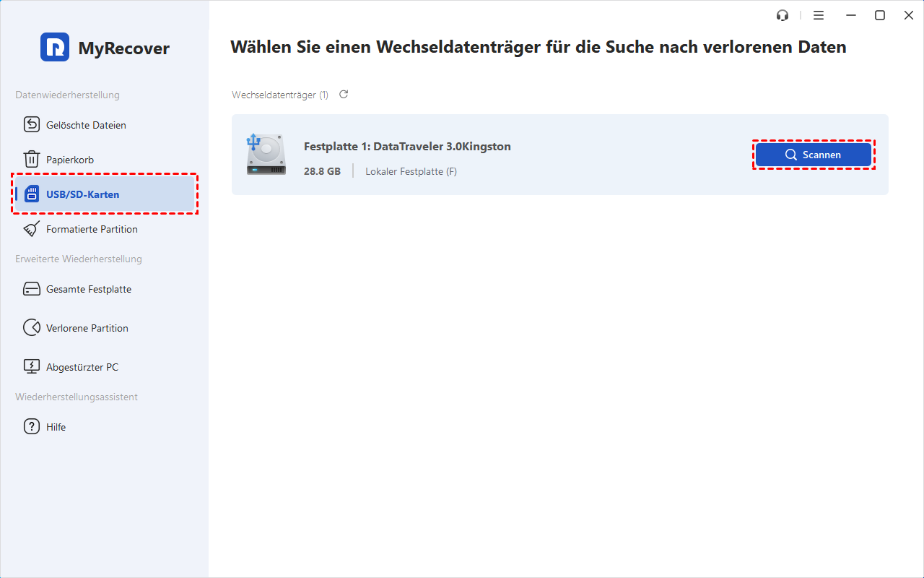Switch to Formatierte Partition recovery
The height and width of the screenshot is (578, 924).
pos(92,229)
